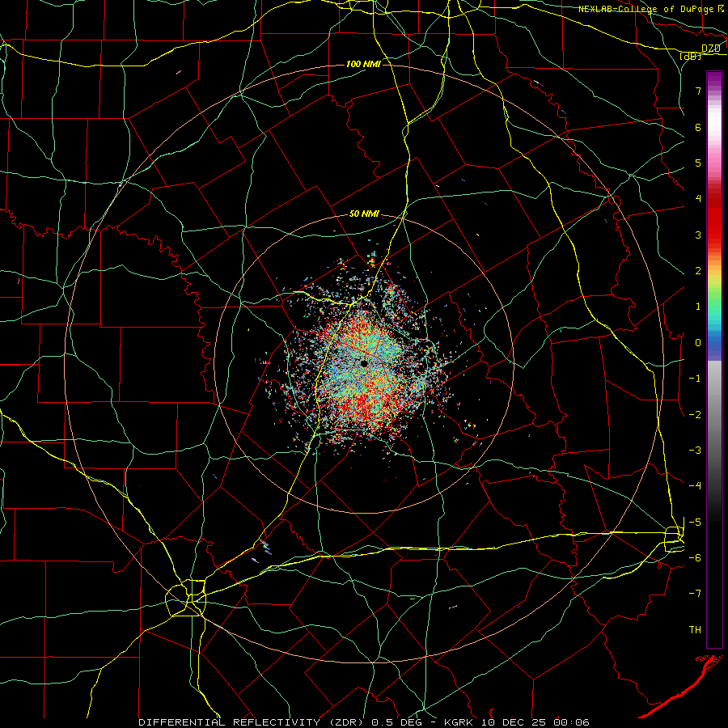Click the -5 value on the color scale
Screen dimensions: 728x728
(x=695, y=523)
